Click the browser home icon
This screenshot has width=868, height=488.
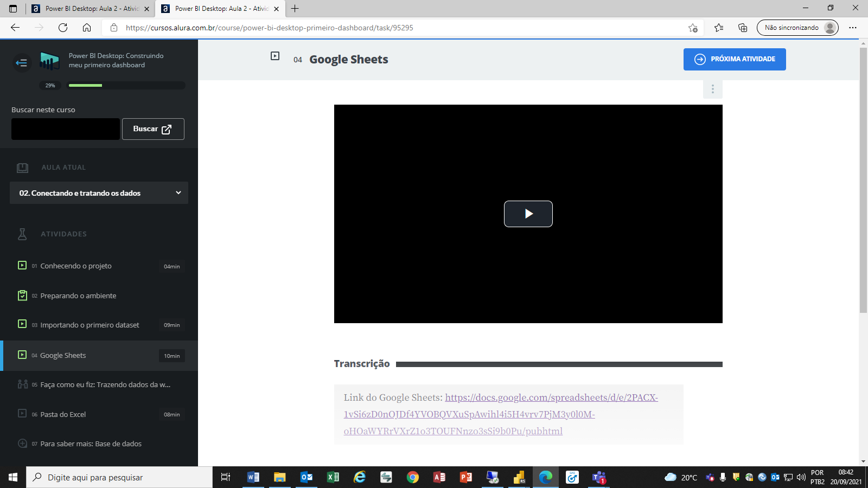coord(87,28)
